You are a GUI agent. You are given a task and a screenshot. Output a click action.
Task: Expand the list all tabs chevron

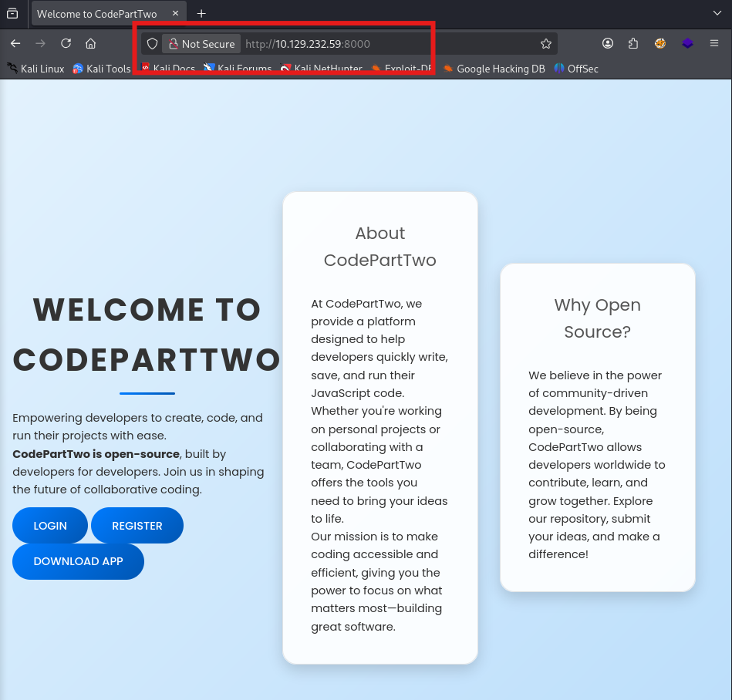[717, 13]
